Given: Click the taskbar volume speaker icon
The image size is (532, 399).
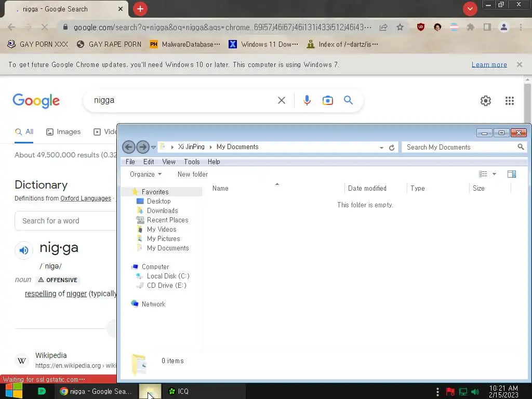Looking at the screenshot, I should (x=475, y=392).
